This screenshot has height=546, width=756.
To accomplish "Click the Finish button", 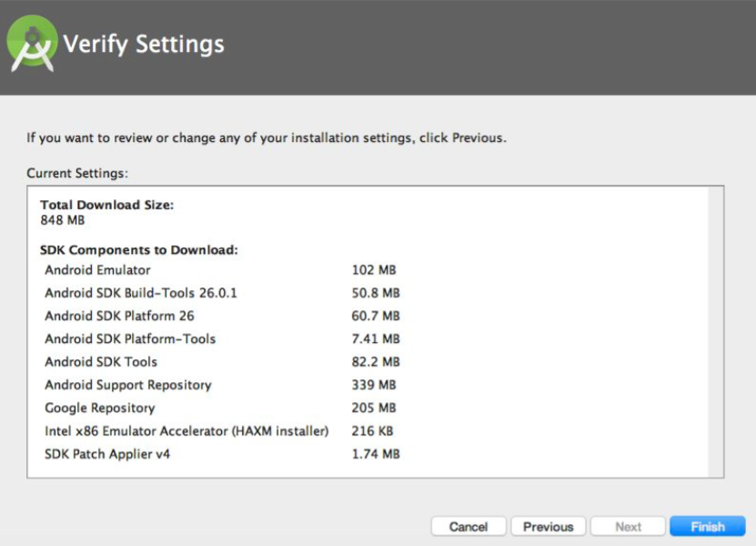I will tap(707, 526).
